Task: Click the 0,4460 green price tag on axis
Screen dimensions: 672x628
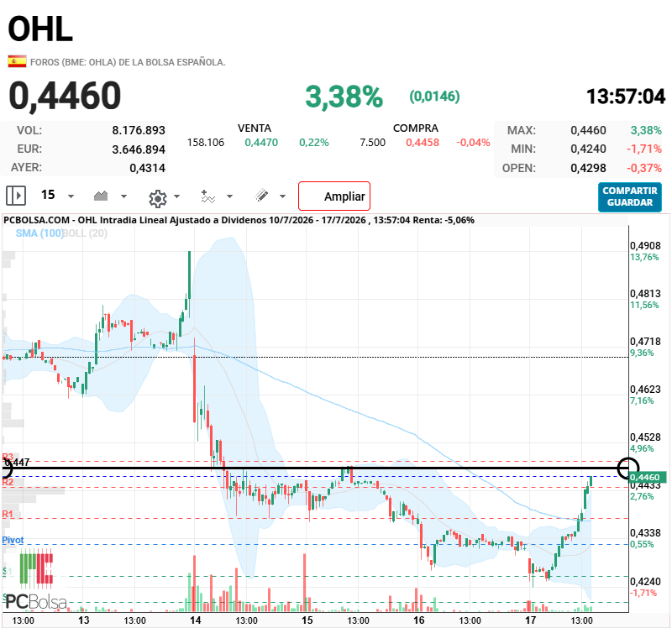Action: [648, 477]
